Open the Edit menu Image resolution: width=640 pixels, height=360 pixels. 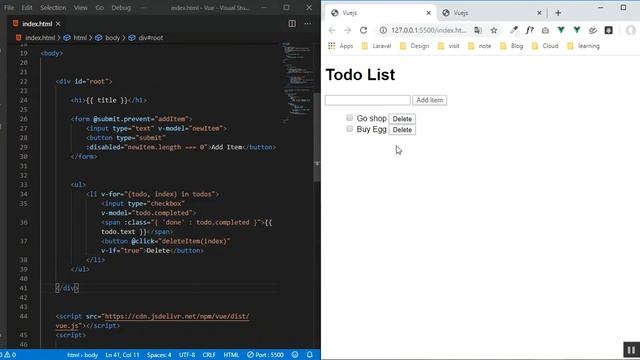[x=27, y=7]
